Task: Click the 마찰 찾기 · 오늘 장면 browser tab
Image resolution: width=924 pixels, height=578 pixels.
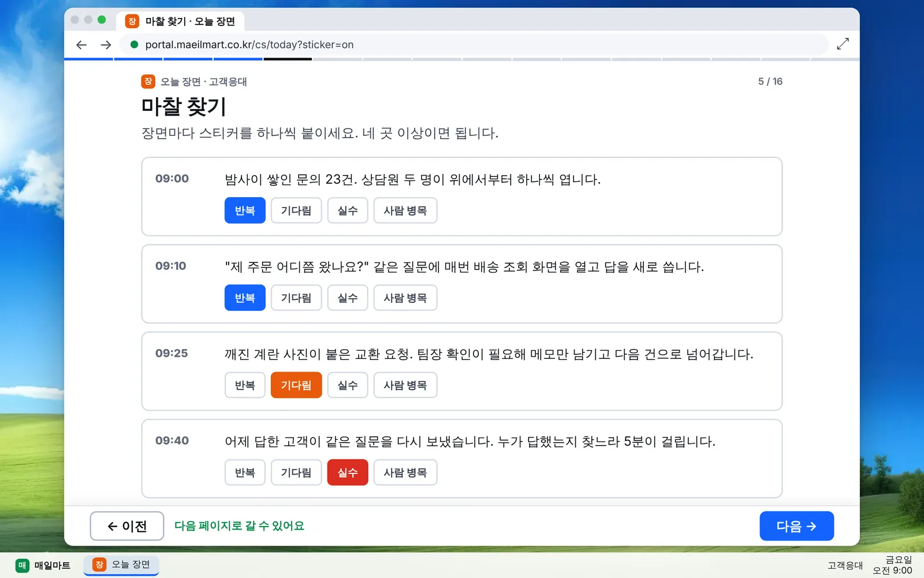Action: click(181, 21)
